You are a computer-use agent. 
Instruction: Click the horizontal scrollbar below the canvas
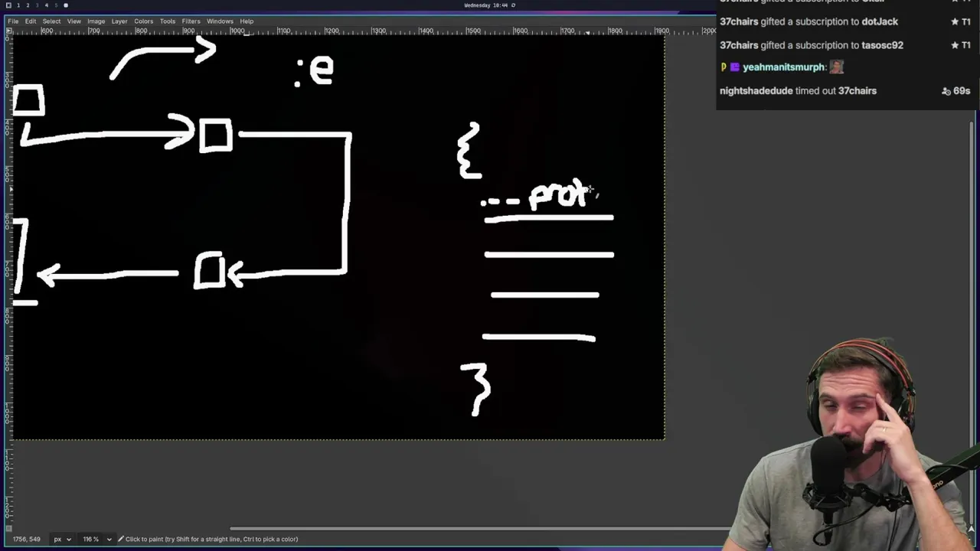(482, 528)
